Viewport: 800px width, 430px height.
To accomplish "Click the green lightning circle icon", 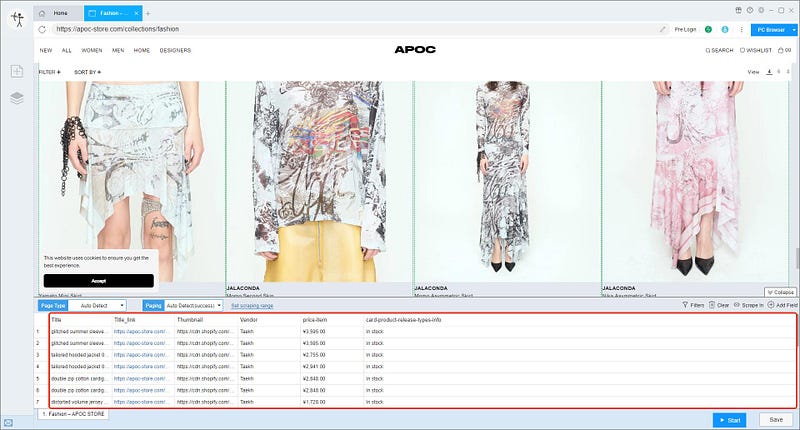I will pos(708,30).
